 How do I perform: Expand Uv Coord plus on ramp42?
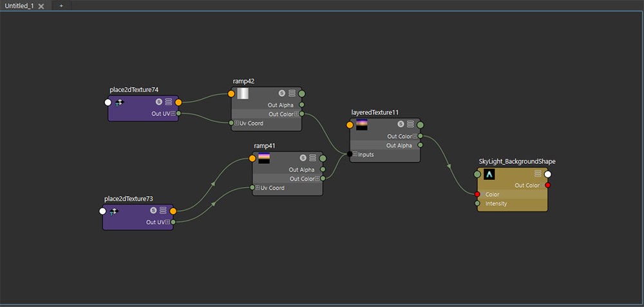237,123
